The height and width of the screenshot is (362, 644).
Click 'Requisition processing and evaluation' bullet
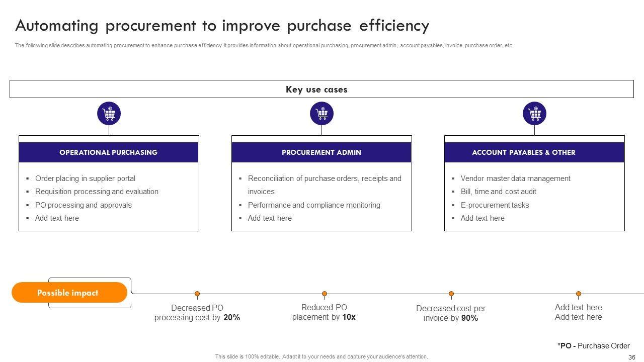97,192
